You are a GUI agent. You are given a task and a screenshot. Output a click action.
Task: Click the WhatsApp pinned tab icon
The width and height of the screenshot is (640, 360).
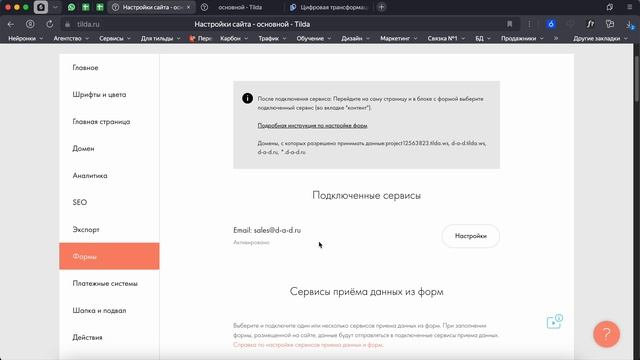click(71, 7)
